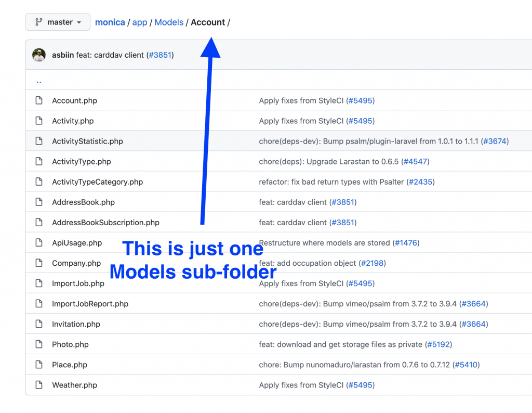
Task: Click the file icon for ActivityStatistic.php
Action: [39, 141]
